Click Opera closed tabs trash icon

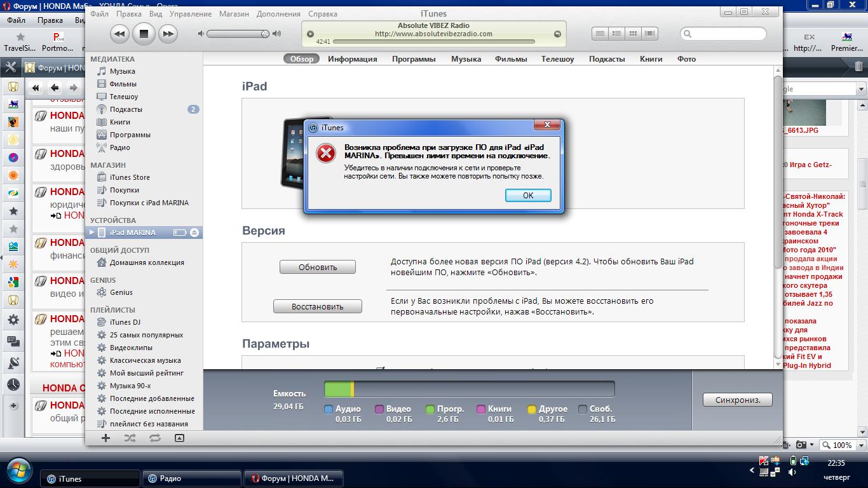pyautogui.click(x=858, y=67)
